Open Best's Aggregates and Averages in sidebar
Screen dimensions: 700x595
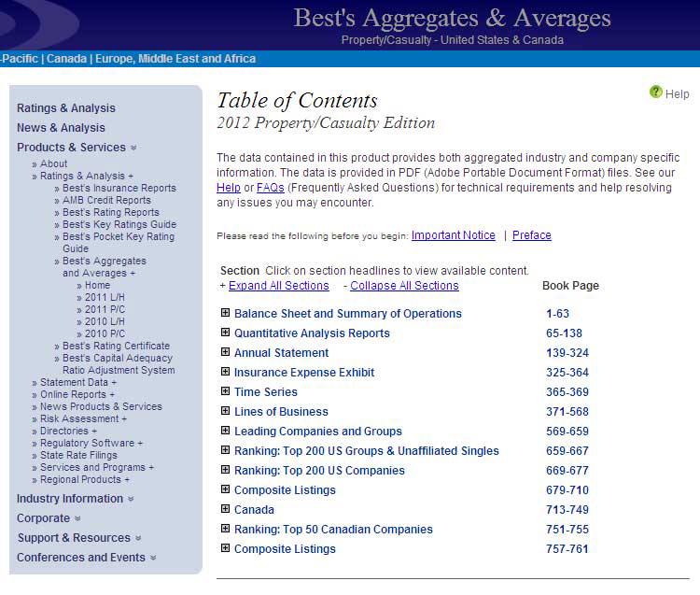[104, 267]
